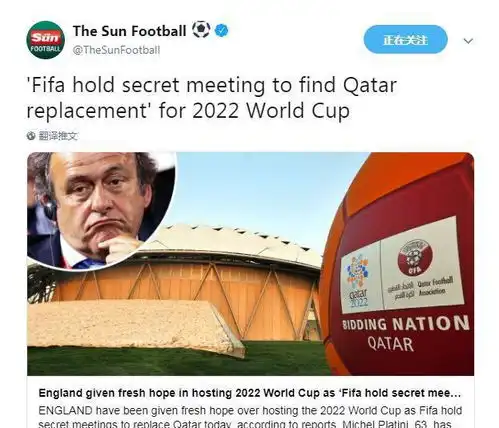Click the '2022 World Cup' tweet line
This screenshot has height=428, width=499.
(x=271, y=111)
